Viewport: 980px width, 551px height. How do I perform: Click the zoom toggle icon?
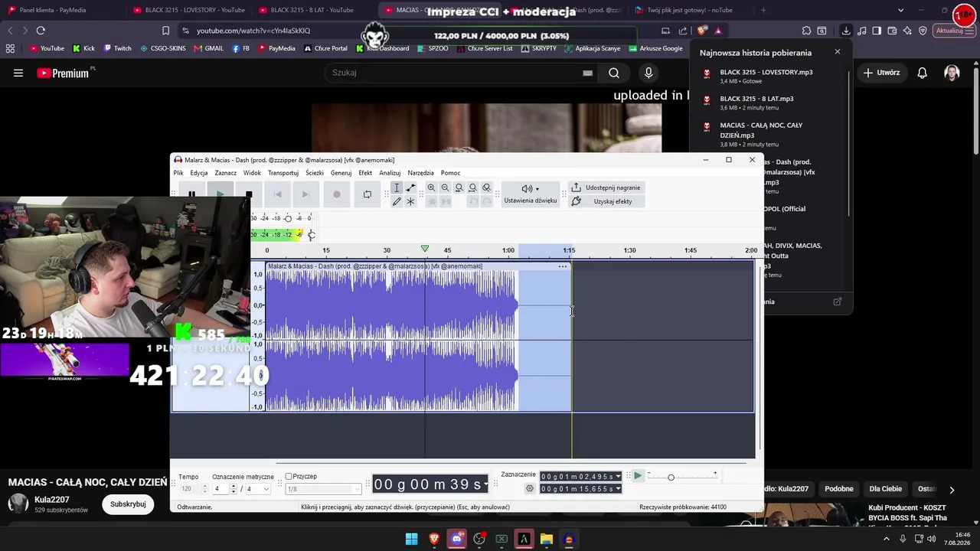tap(487, 188)
